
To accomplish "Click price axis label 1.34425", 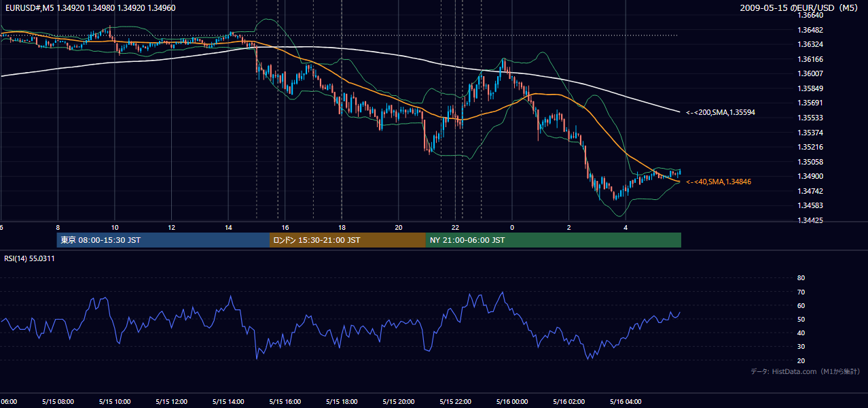I will (x=810, y=220).
